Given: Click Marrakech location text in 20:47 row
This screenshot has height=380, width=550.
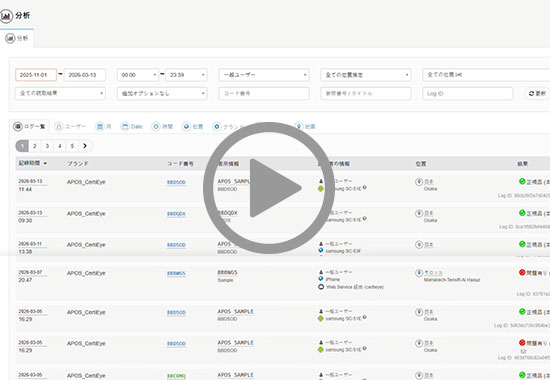Looking at the screenshot, I should click(x=452, y=280).
